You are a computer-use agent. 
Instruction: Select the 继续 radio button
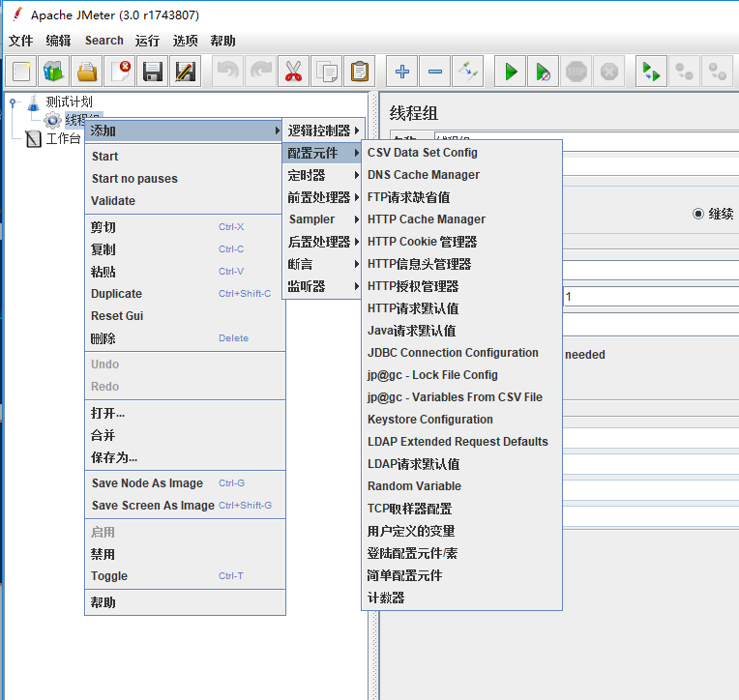coord(698,214)
